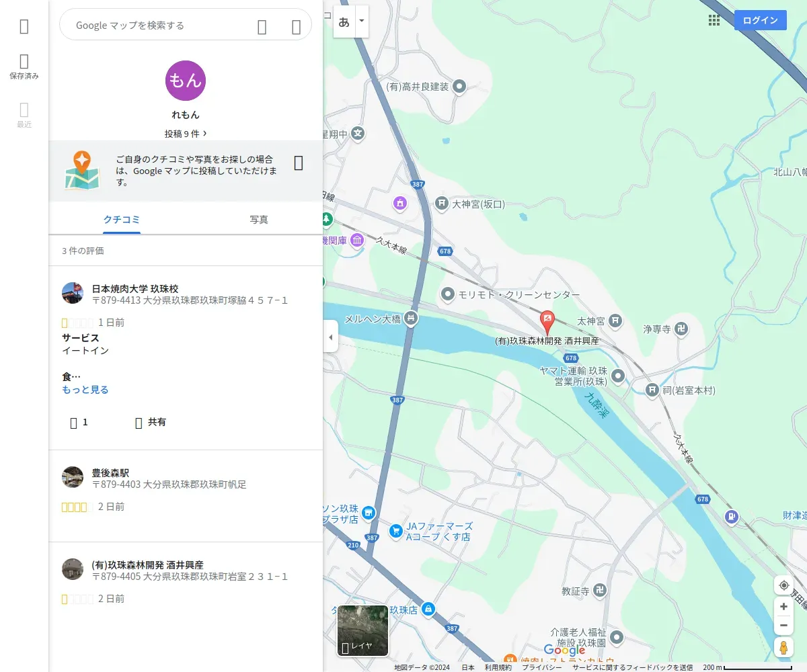
Task: Open the 利用規約 terms link
Action: point(498,667)
